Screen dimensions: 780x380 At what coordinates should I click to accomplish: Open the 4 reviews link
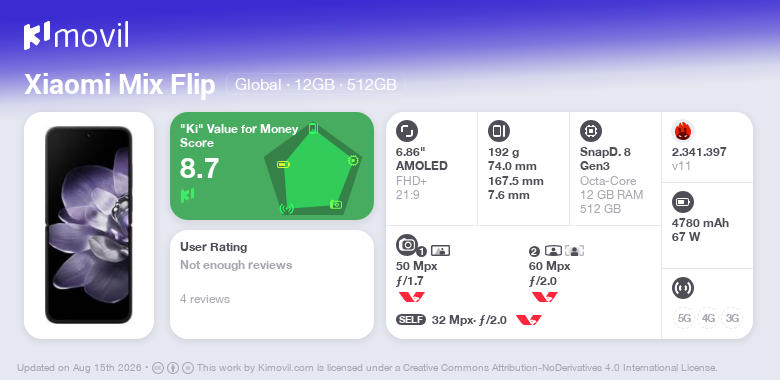205,299
